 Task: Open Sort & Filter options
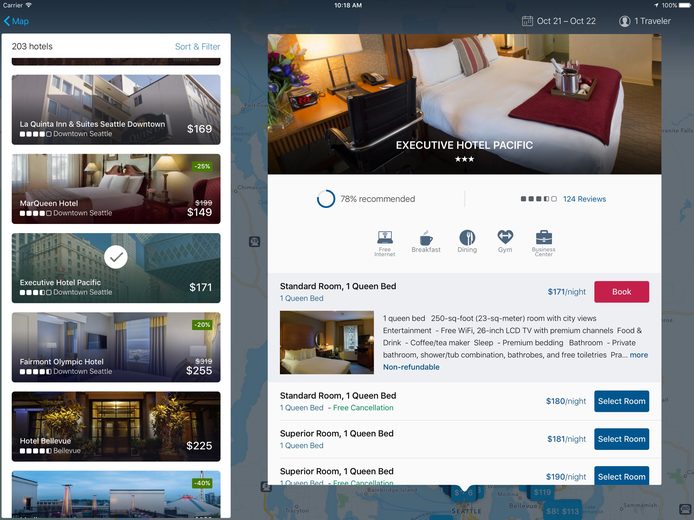click(197, 46)
